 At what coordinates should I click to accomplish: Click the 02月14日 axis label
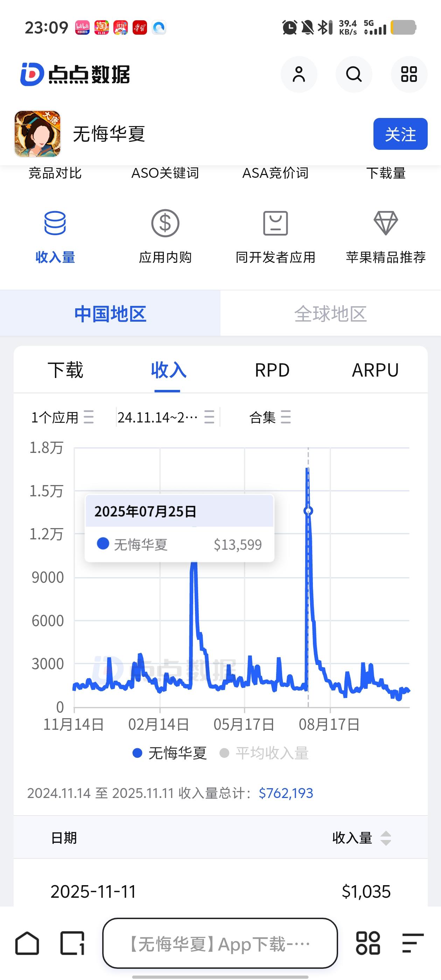[159, 724]
